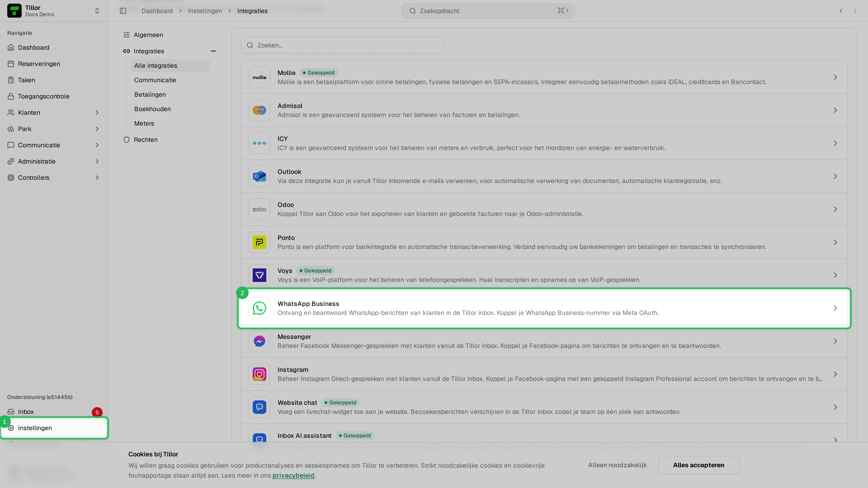Open WhatsApp Business via its chevron
This screenshot has height=488, width=868.
pos(835,308)
